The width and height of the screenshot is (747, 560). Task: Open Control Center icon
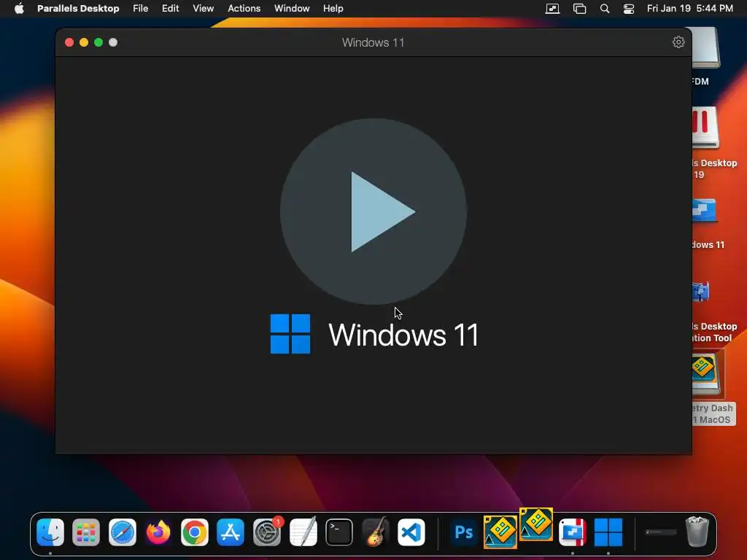(629, 9)
